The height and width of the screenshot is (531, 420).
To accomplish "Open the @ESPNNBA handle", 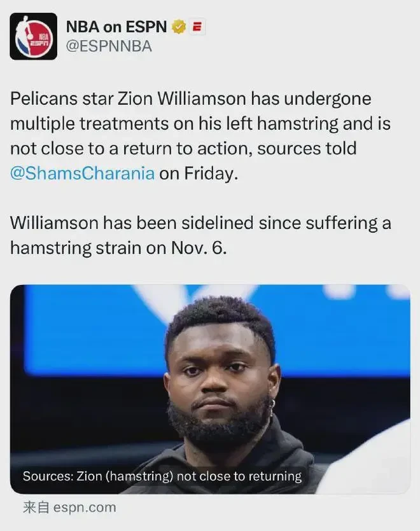I will [109, 46].
